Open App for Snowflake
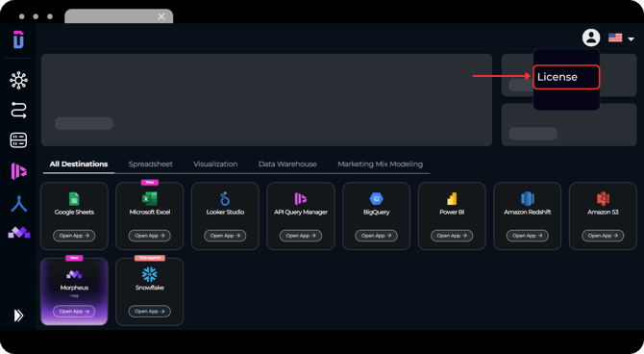Viewport: 644px width, 354px height. tap(150, 312)
